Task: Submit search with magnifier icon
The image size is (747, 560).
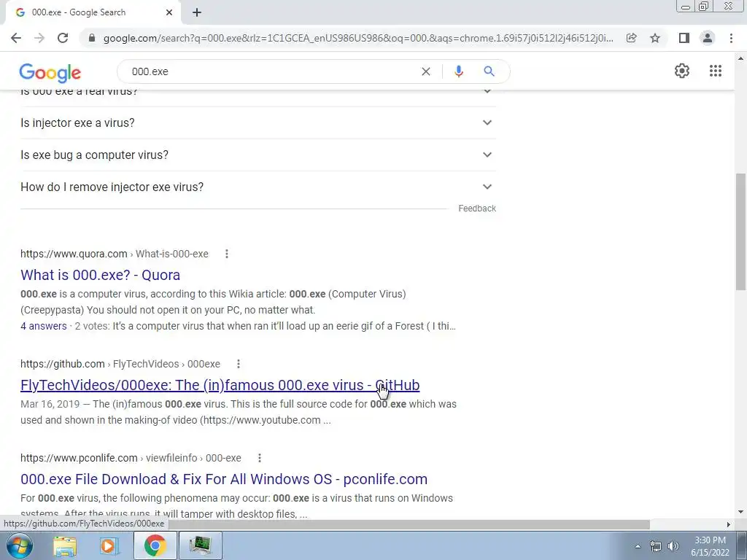Action: (x=489, y=71)
